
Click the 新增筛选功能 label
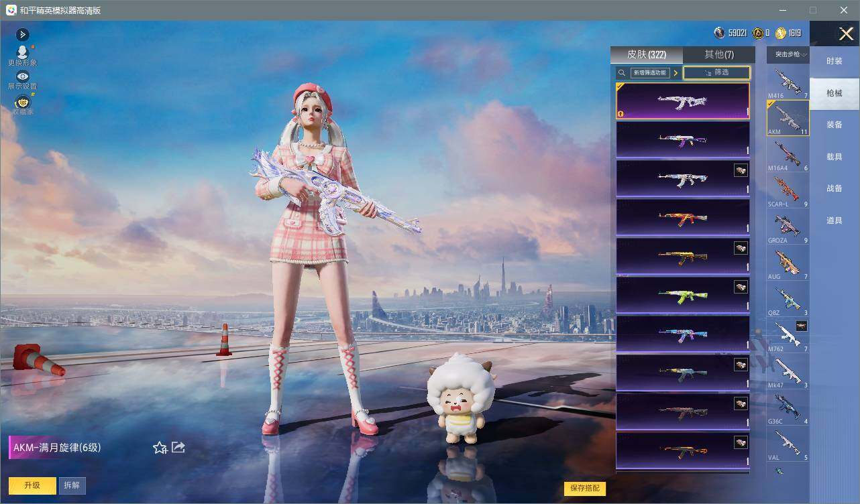650,72
